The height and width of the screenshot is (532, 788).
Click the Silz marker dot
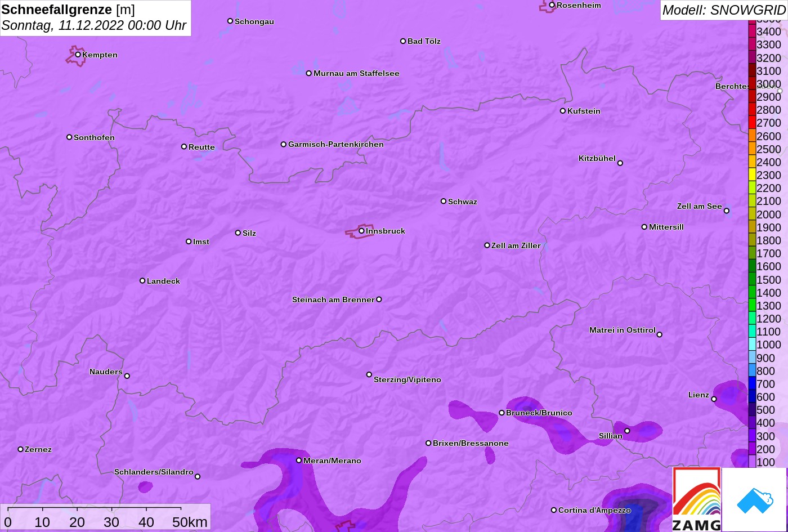point(238,233)
